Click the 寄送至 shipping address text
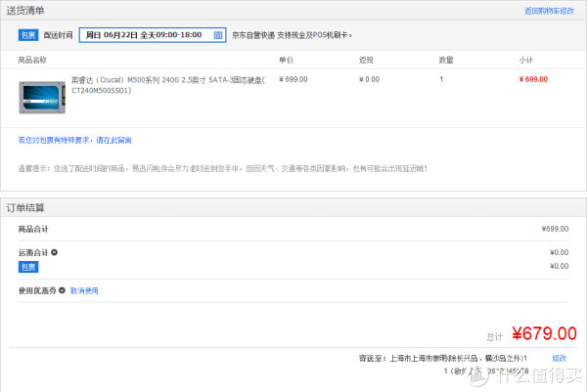 pyautogui.click(x=443, y=359)
